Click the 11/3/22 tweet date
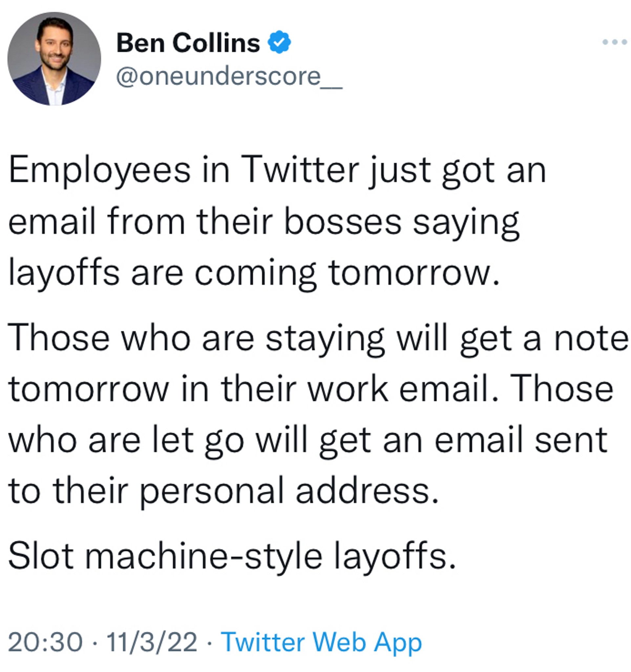This screenshot has width=631, height=672. coord(152,641)
